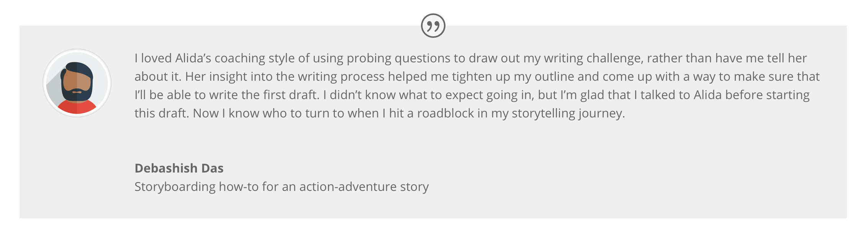
Task: Click the red shirt on the avatar illustration
Action: click(x=77, y=107)
